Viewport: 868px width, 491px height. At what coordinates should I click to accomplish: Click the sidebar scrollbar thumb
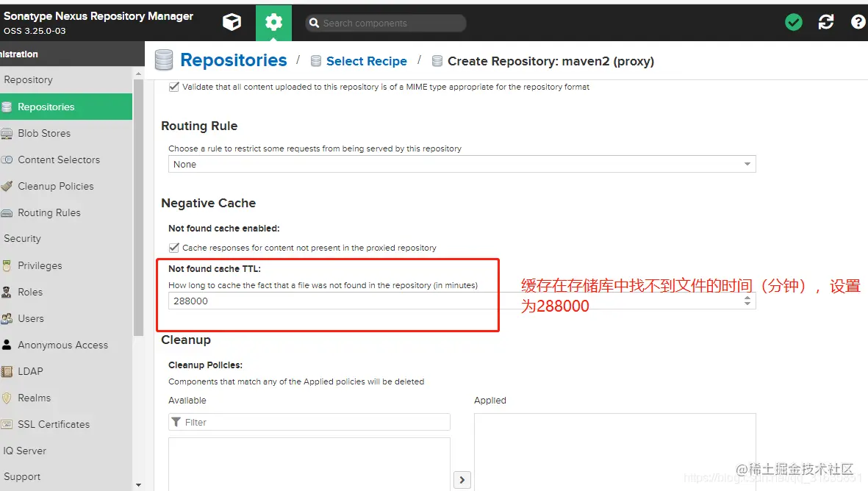tap(138, 207)
